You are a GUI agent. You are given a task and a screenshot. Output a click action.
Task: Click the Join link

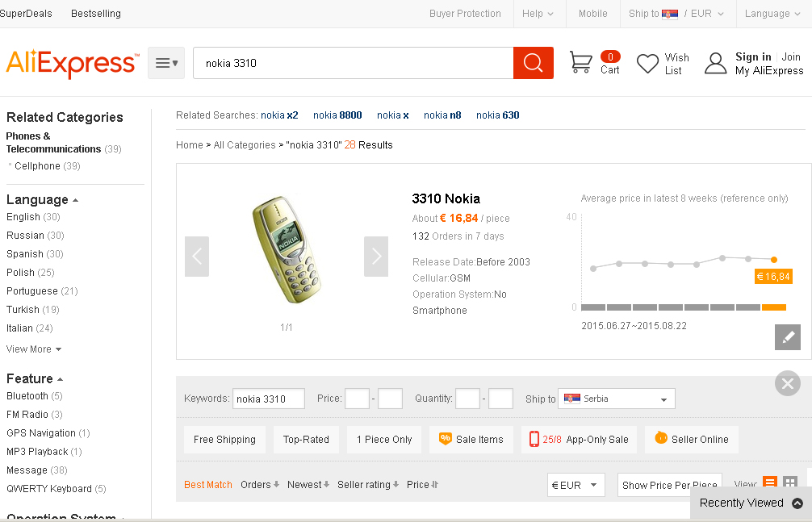pos(791,57)
